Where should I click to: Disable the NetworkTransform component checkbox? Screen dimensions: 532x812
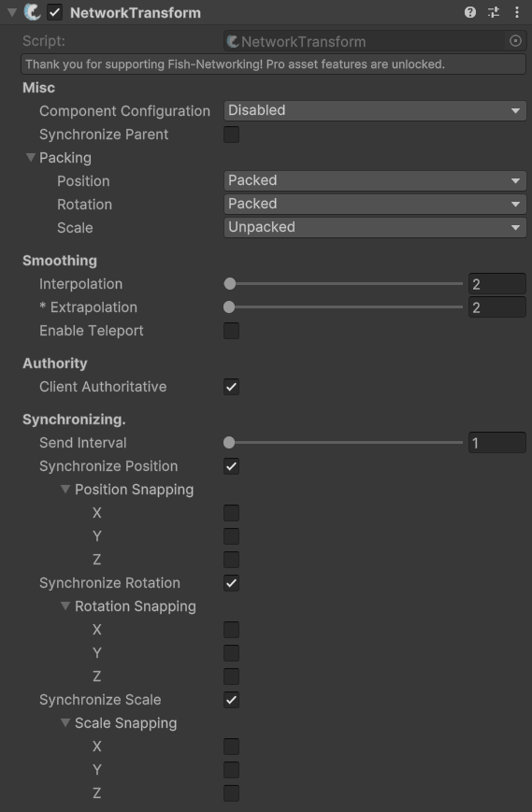point(55,12)
